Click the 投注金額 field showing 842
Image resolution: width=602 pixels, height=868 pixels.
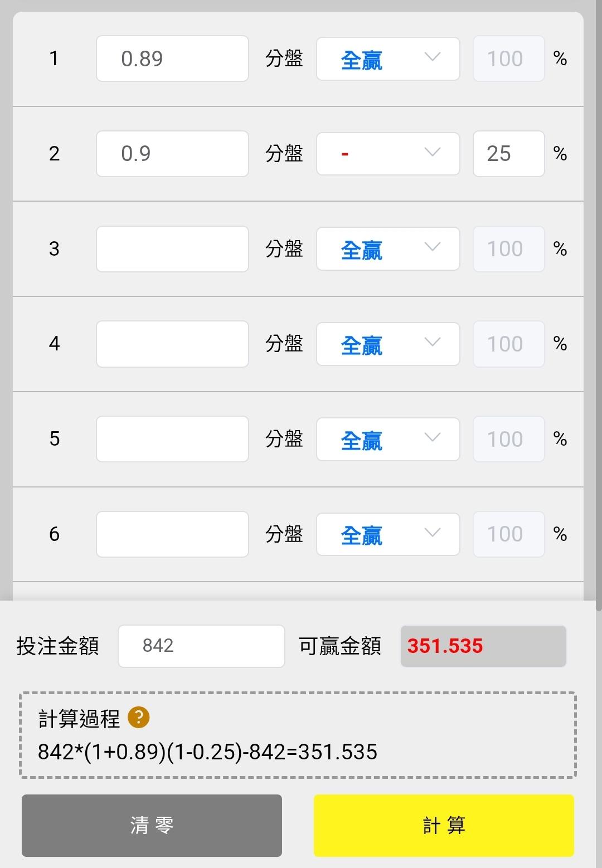pos(201,646)
